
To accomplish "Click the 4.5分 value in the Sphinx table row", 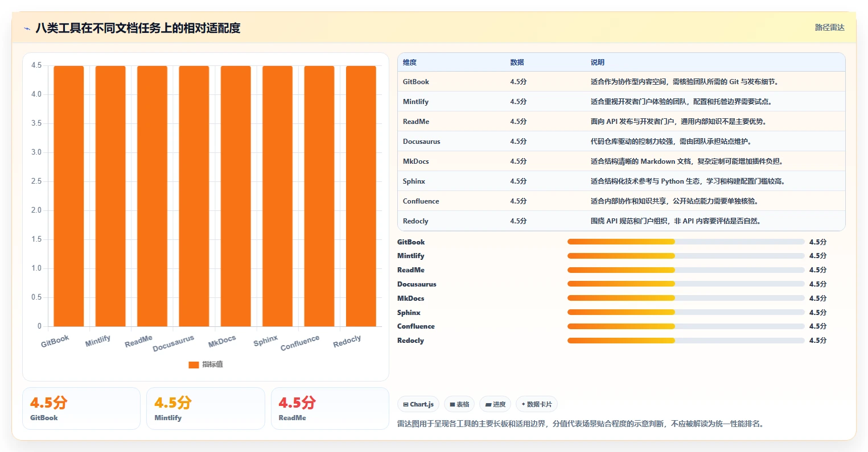I will coord(519,181).
